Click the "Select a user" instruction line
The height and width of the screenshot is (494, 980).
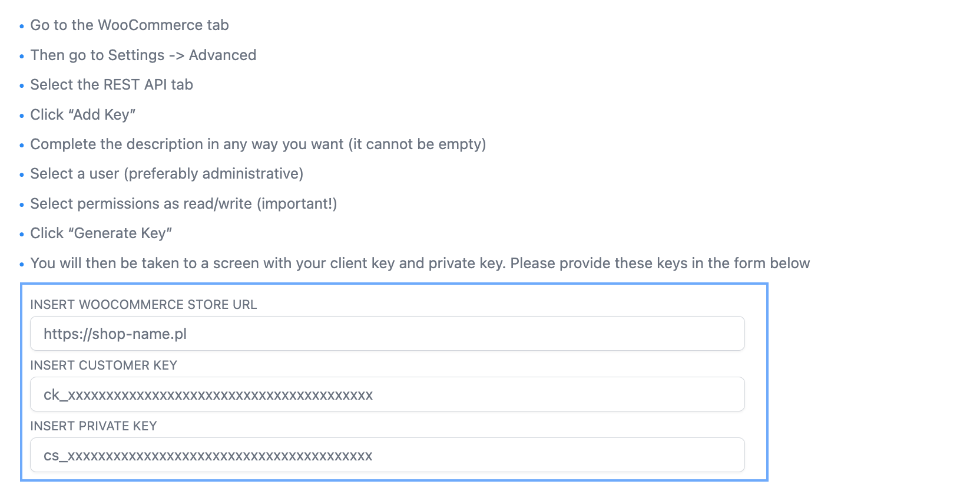167,174
